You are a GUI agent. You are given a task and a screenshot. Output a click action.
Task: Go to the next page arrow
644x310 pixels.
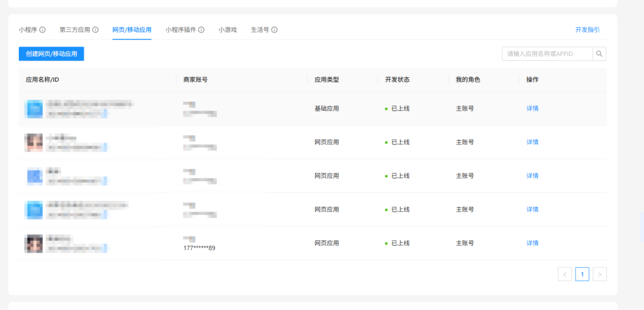(600, 274)
